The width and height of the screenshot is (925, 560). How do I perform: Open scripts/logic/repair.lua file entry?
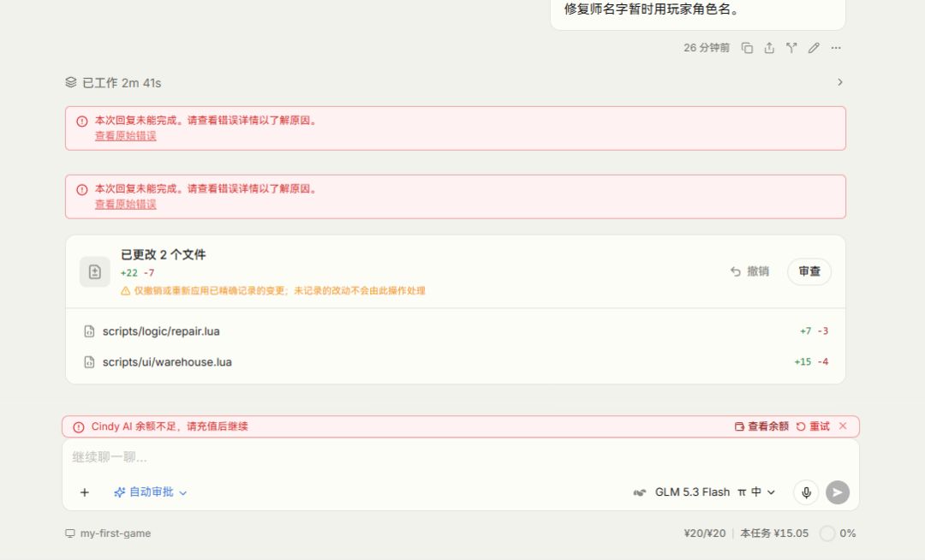(456, 331)
